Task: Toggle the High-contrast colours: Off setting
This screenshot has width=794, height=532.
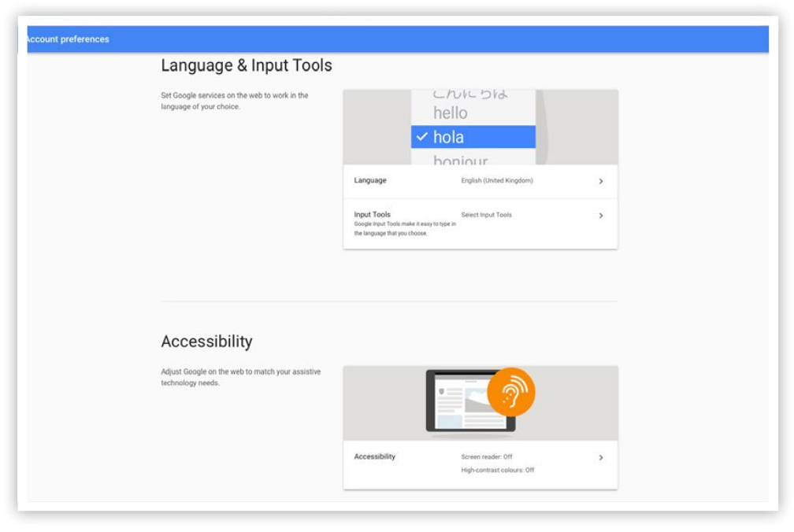Action: [497, 471]
